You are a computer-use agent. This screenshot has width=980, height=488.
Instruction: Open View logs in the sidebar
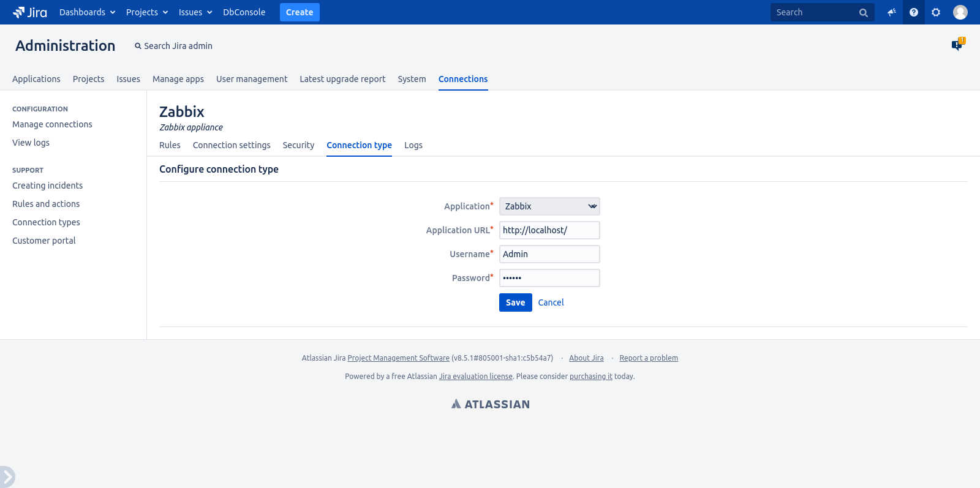point(31,143)
